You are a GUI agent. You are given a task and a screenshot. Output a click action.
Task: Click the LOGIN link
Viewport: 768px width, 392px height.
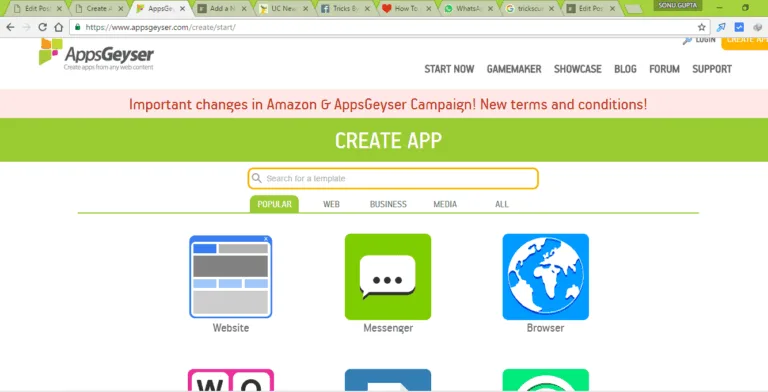(x=700, y=40)
